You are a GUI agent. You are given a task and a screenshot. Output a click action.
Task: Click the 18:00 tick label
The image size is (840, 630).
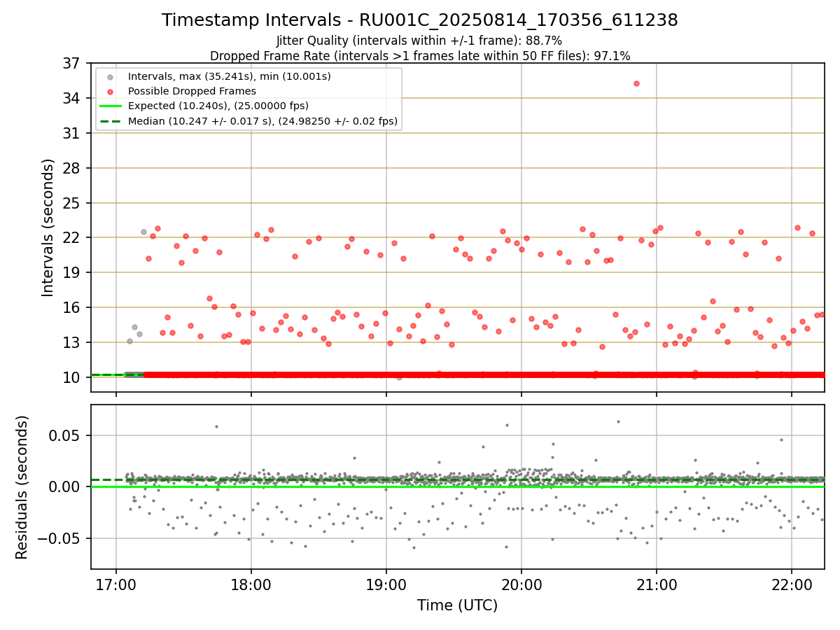(x=251, y=584)
